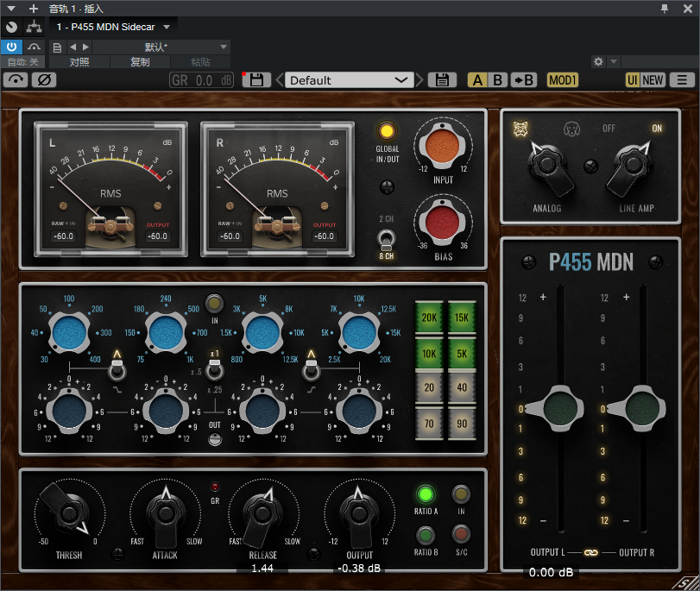Click the MOD1 button
Screen dimensions: 700x591
(x=563, y=80)
